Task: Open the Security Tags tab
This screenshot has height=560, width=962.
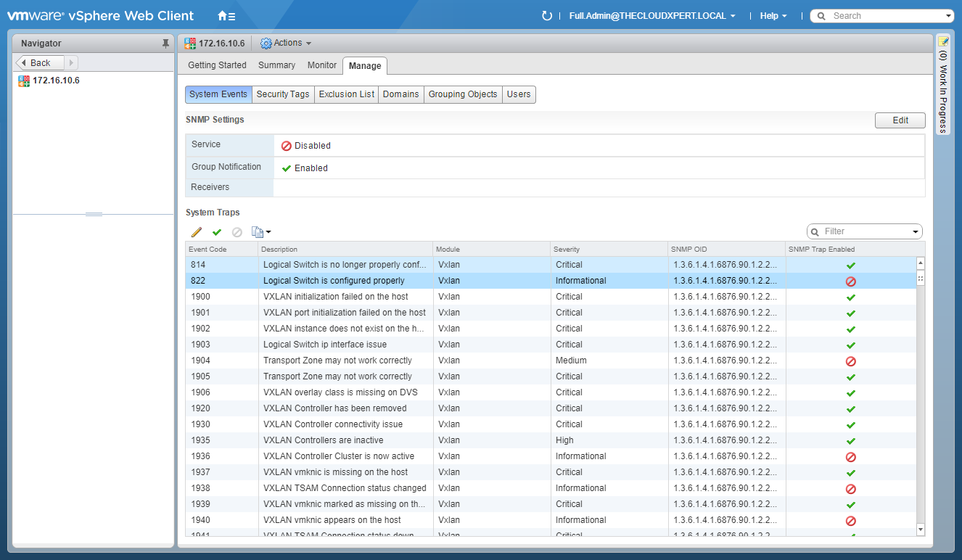Action: point(283,94)
